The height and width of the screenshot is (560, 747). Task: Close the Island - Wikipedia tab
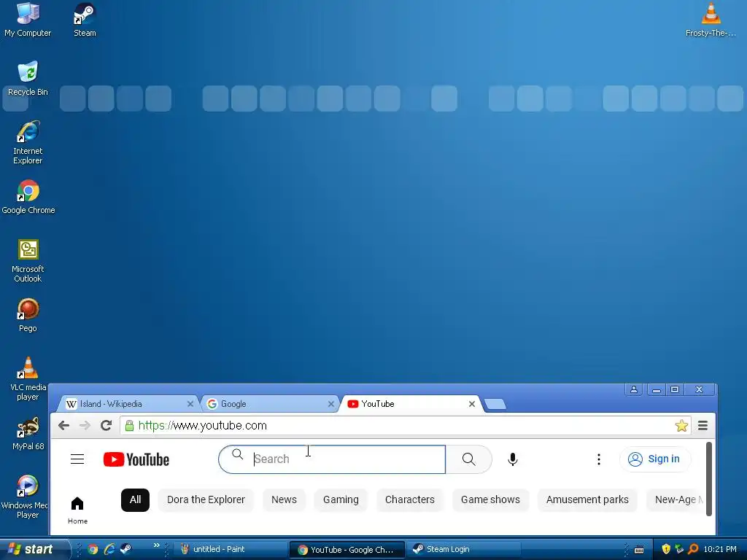tap(190, 404)
